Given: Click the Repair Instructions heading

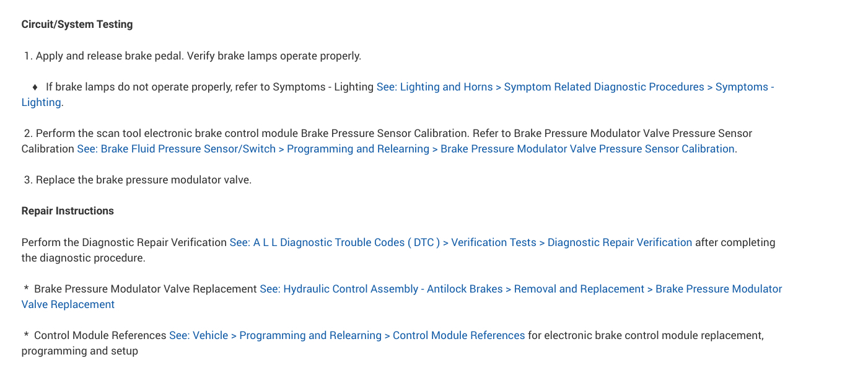Looking at the screenshot, I should [x=68, y=211].
